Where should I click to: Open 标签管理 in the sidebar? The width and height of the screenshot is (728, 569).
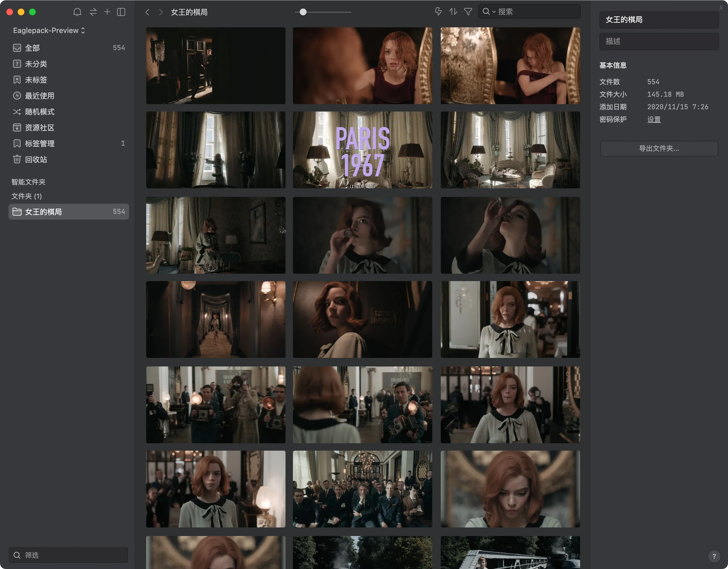(69, 143)
